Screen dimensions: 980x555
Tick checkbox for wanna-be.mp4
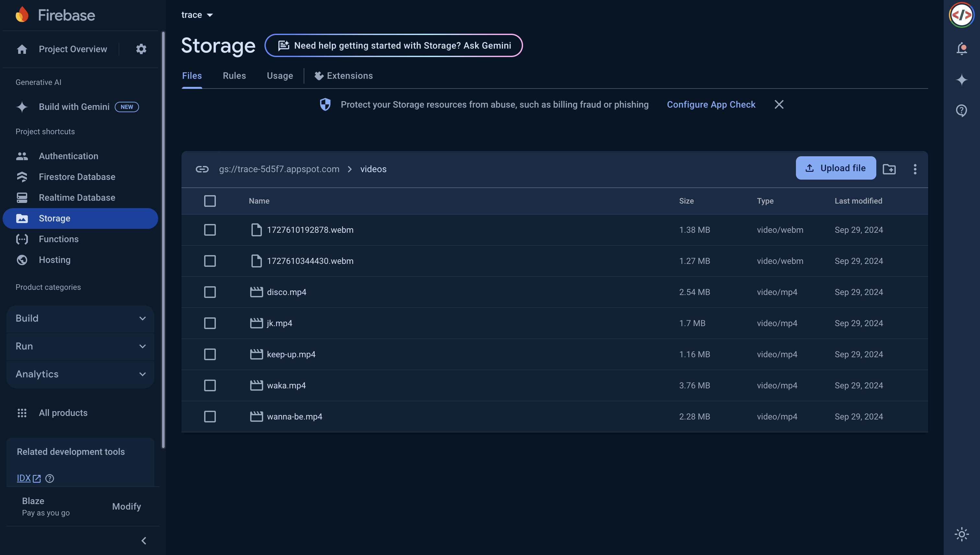[x=210, y=417]
